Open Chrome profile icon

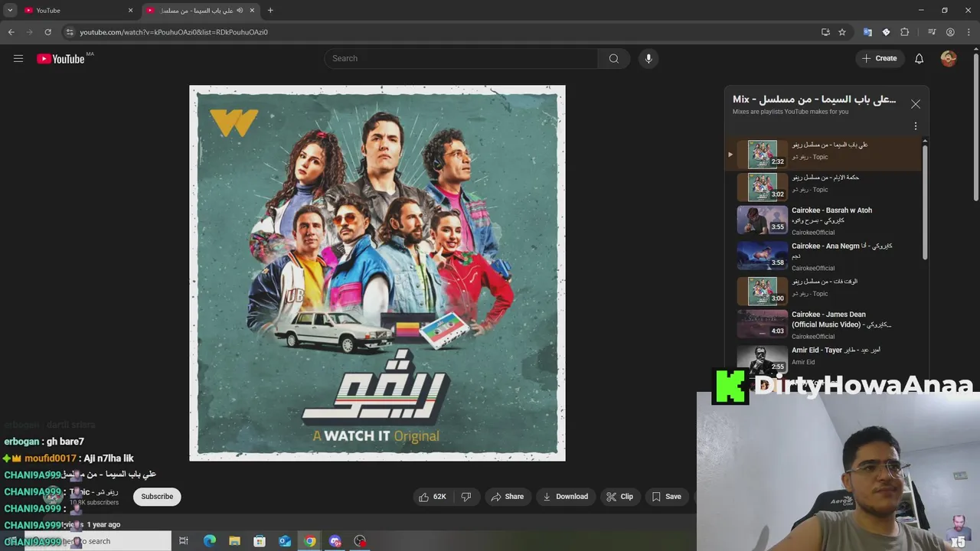pos(950,32)
